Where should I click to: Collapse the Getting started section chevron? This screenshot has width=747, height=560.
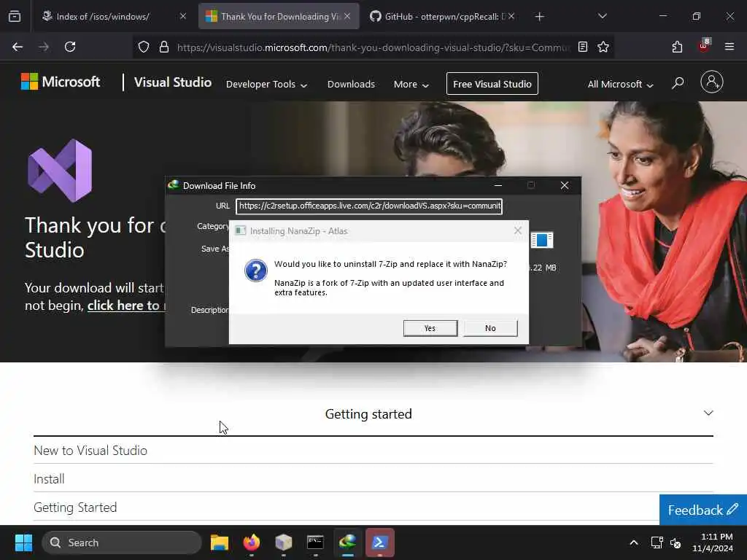708,413
